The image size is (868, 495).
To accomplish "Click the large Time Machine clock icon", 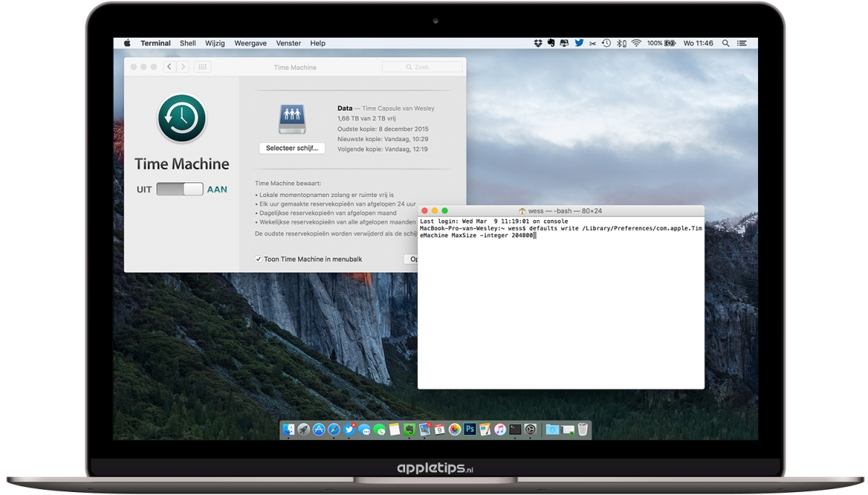I will pyautogui.click(x=182, y=118).
